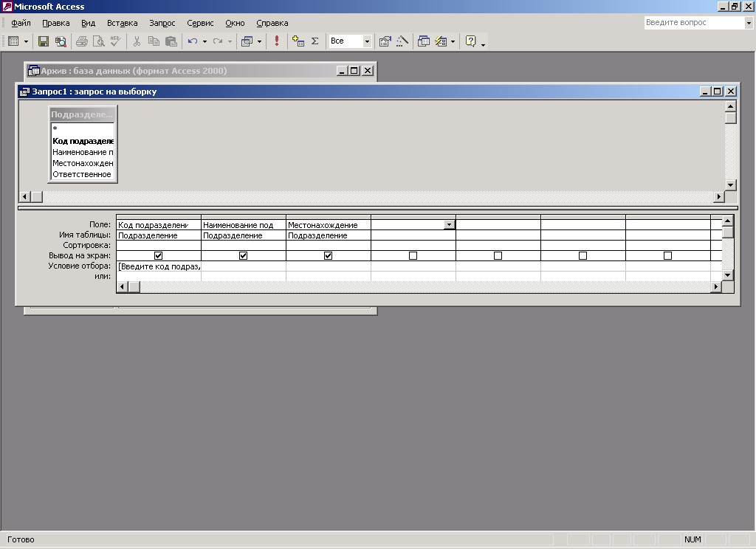Screen dimensions: 756x549
Task: Open the Top Values 'Все' combo box
Action: click(367, 41)
